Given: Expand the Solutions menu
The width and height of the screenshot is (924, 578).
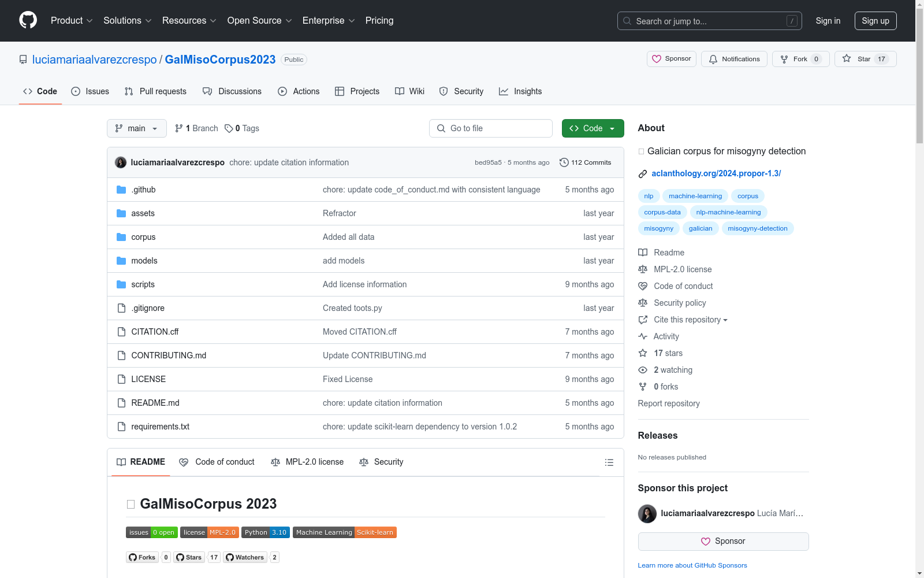Looking at the screenshot, I should coord(128,21).
